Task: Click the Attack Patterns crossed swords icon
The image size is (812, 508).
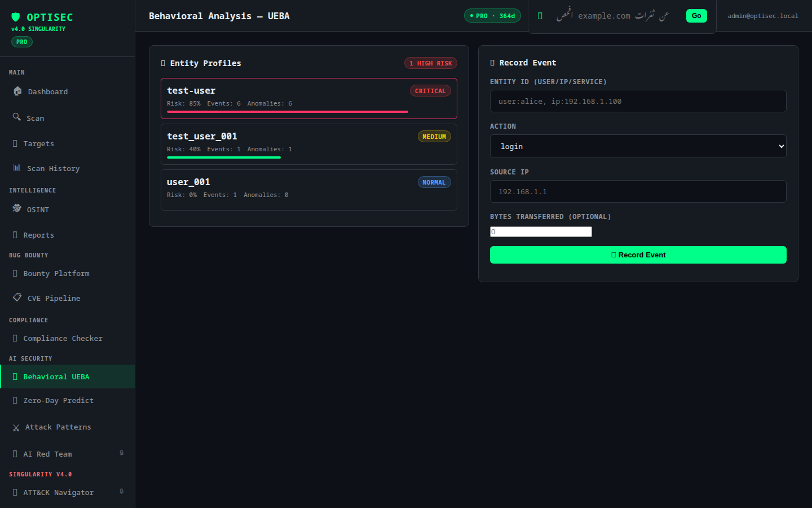Action: click(16, 427)
